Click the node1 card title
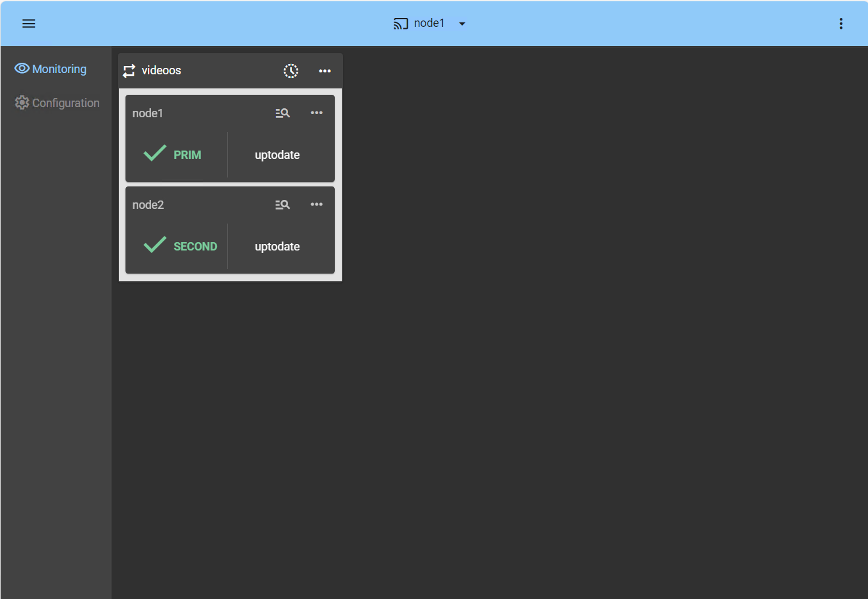 (x=148, y=113)
